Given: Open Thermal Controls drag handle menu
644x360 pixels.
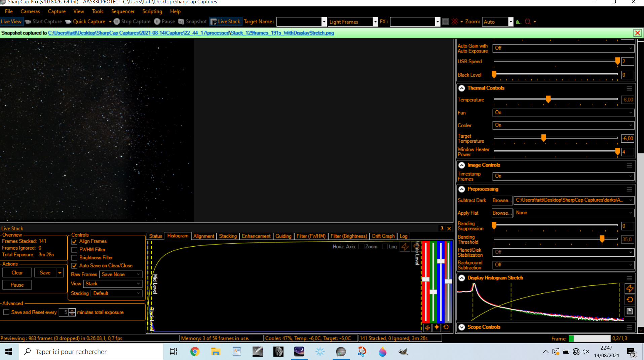Looking at the screenshot, I should (x=629, y=88).
